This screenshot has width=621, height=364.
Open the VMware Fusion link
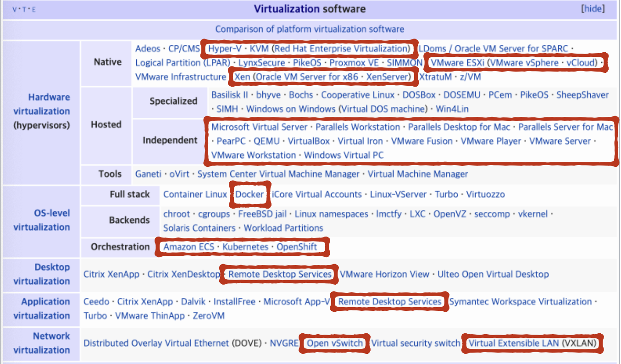click(422, 141)
